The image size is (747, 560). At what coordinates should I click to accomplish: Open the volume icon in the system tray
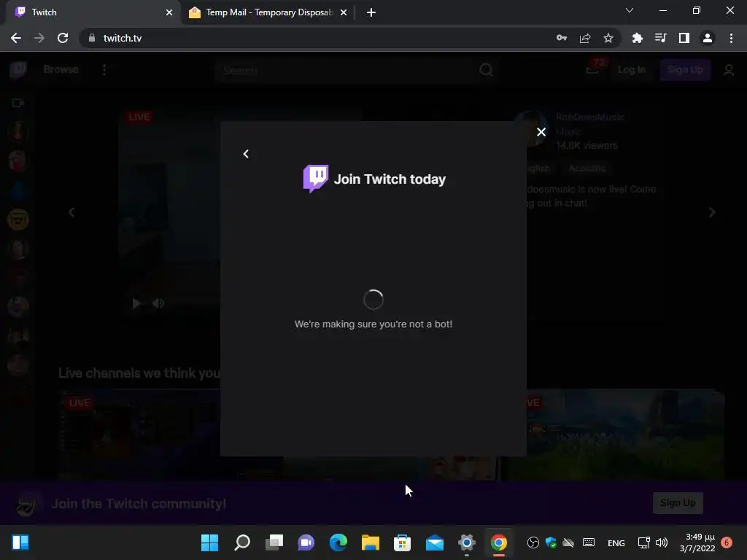pos(662,542)
